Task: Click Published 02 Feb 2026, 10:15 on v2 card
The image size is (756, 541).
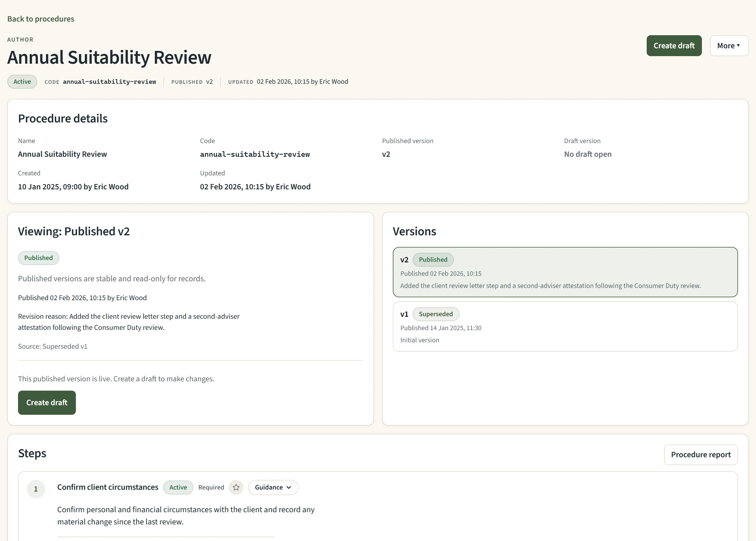Action: pyautogui.click(x=441, y=273)
